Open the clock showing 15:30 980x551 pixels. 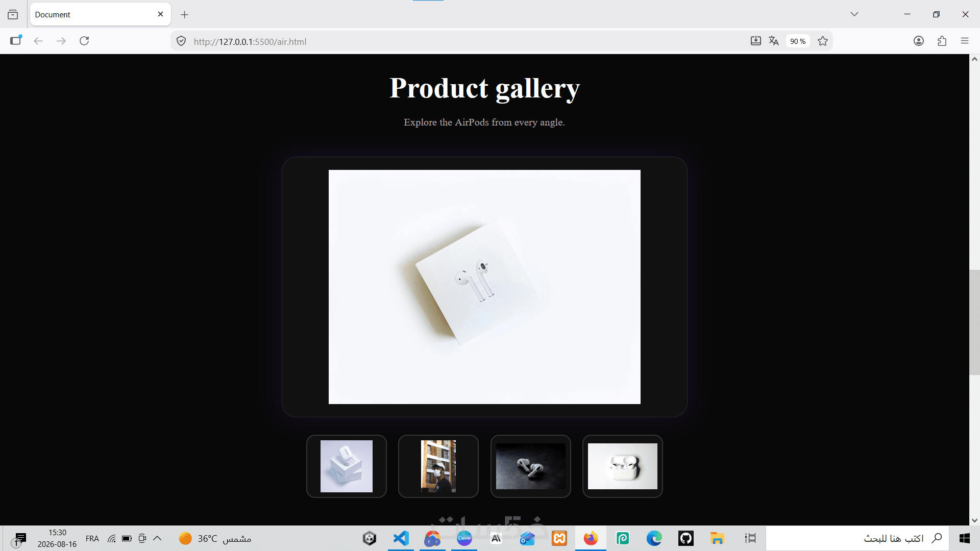tap(57, 538)
